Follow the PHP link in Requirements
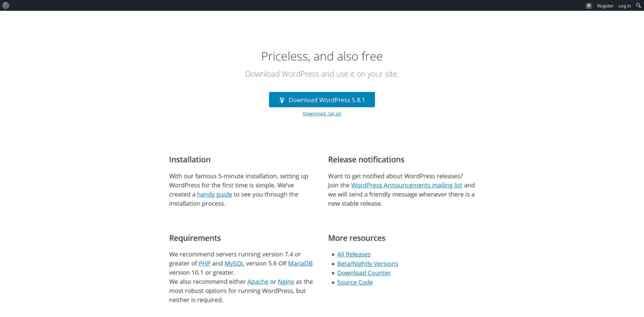 coord(204,263)
